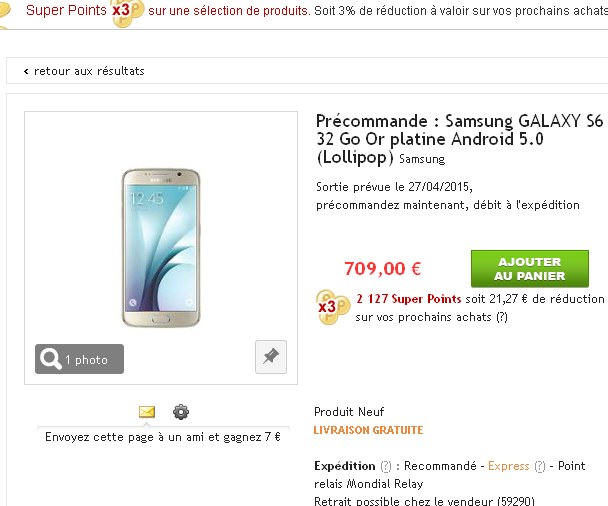Viewport: 608px width, 506px height.
Task: Open the '2 127 Super Points' link
Action: tap(409, 299)
